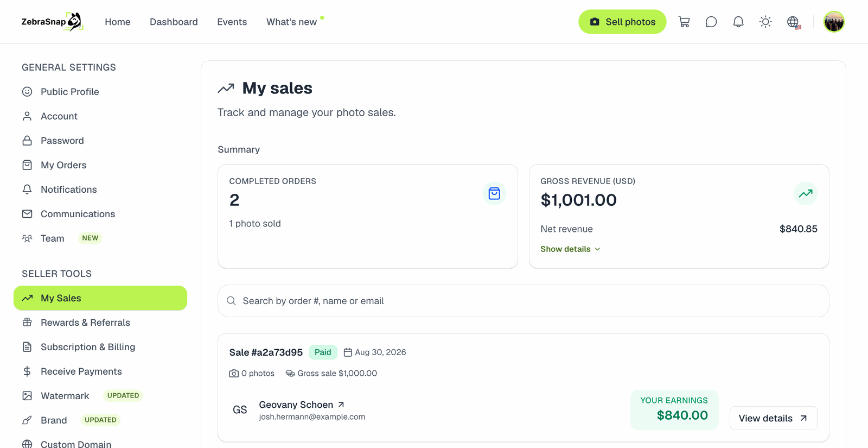The image size is (868, 448).
Task: Click the Net revenue amount $840.85
Action: (799, 229)
